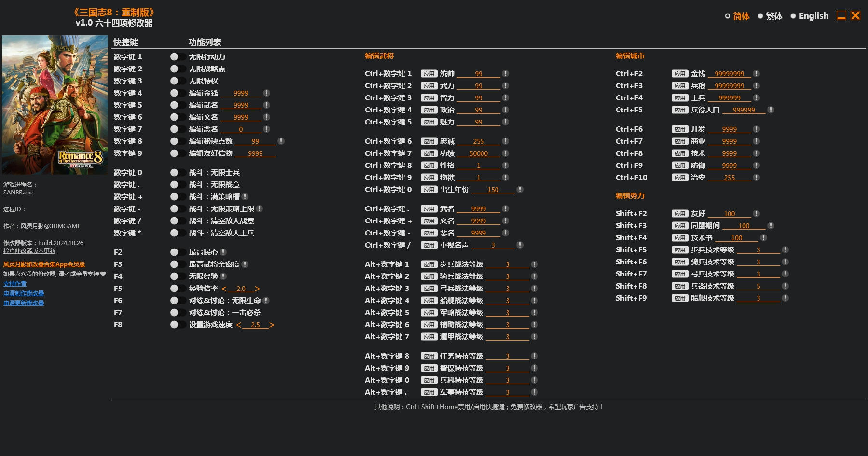Apply the 兵粮 city value
The height and width of the screenshot is (456, 868).
pyautogui.click(x=680, y=85)
